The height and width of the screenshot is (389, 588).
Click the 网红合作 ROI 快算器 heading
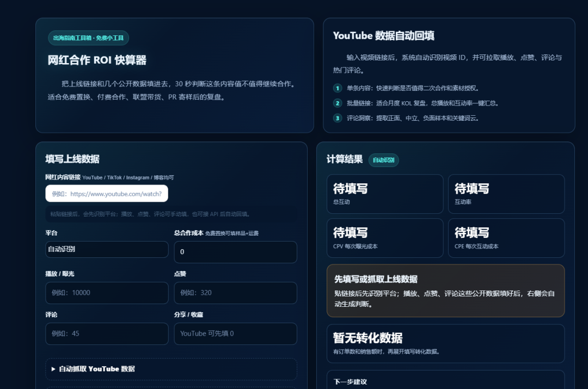(x=97, y=60)
